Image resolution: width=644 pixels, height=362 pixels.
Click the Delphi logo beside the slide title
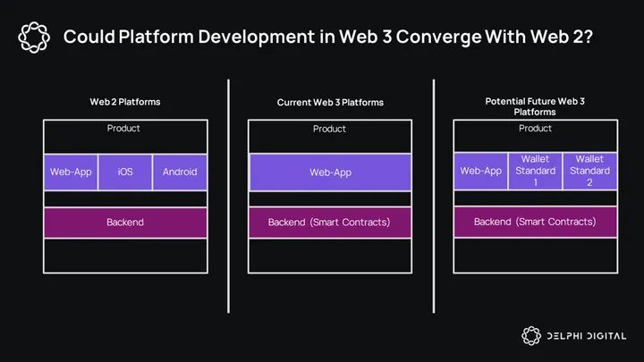pos(34,38)
